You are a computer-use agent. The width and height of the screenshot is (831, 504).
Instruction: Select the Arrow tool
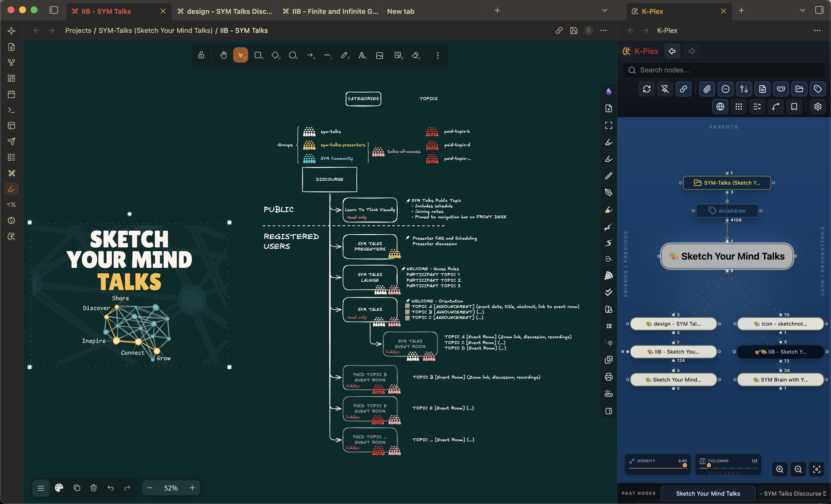click(x=310, y=55)
